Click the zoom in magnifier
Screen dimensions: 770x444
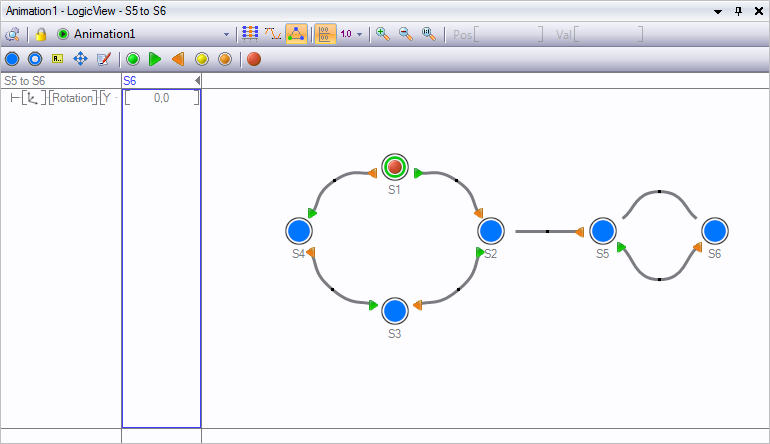coord(382,34)
